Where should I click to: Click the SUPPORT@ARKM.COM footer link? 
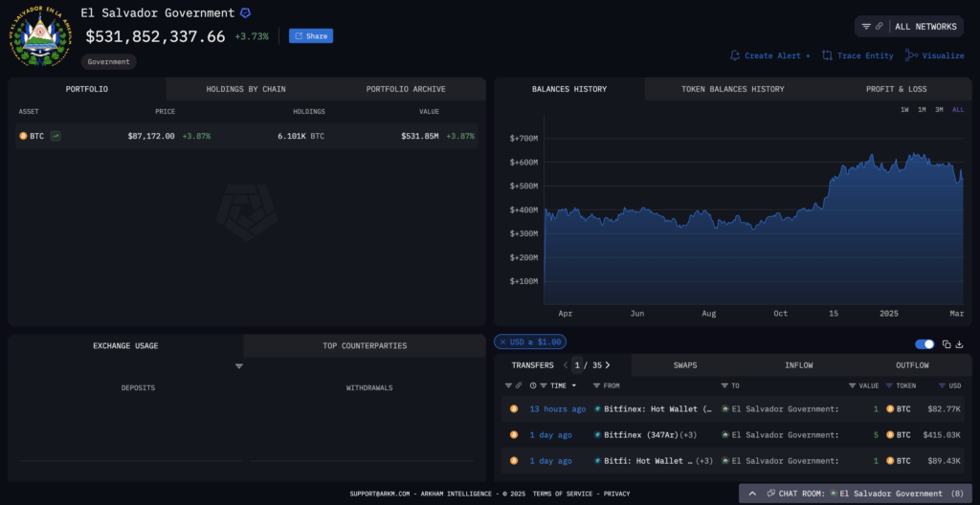click(379, 494)
